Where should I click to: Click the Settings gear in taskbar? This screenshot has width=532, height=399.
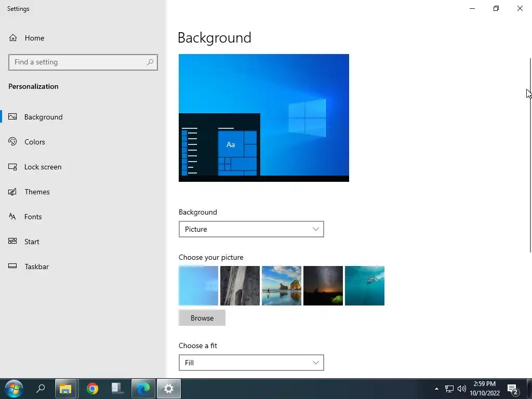(169, 389)
